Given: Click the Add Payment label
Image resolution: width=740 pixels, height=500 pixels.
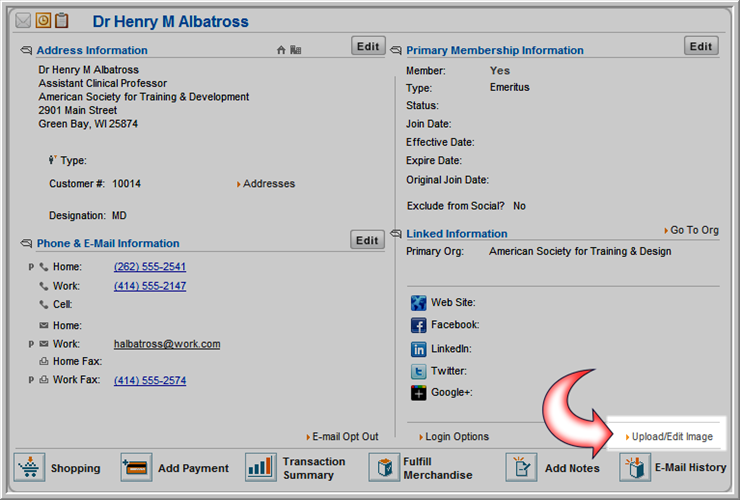Looking at the screenshot, I should pyautogui.click(x=193, y=468).
